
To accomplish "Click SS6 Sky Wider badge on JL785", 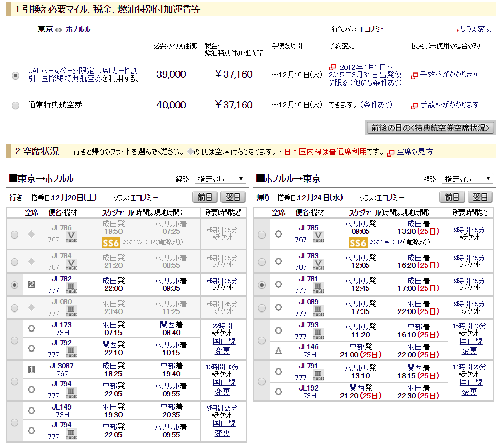I will pyautogui.click(x=357, y=242).
